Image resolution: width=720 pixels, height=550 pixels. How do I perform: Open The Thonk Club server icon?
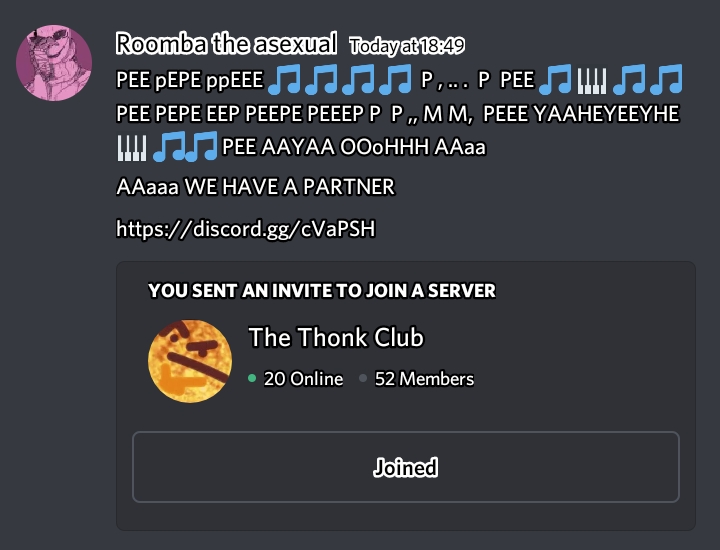click(190, 361)
